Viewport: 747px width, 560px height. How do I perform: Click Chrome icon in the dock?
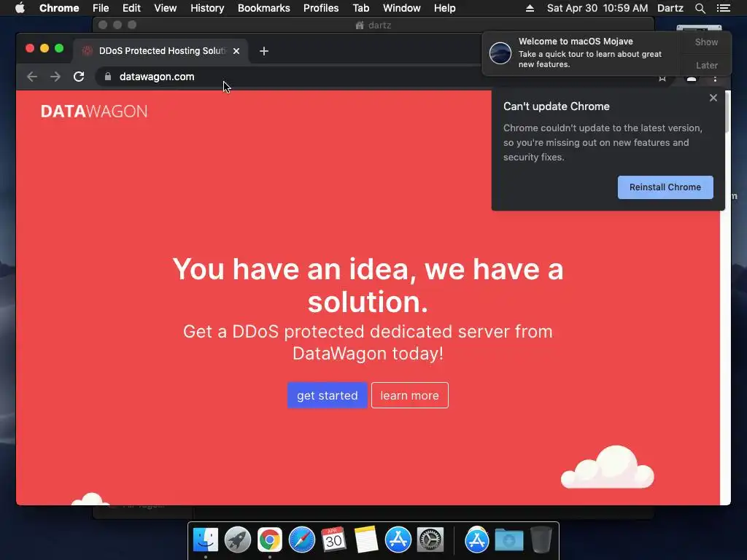pos(270,540)
